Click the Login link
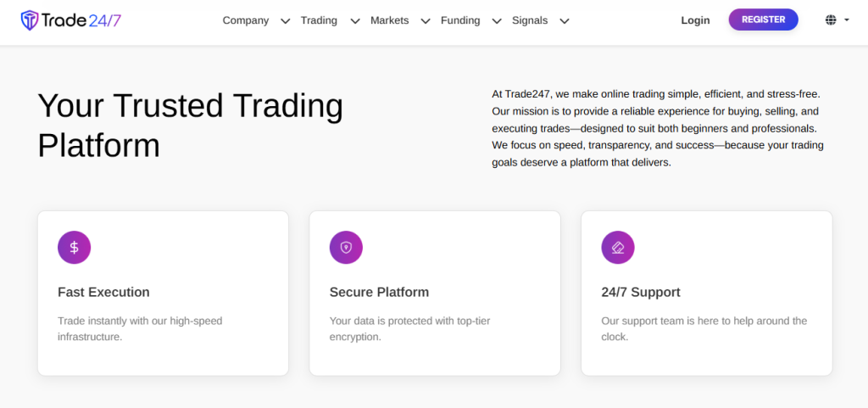 [x=695, y=20]
